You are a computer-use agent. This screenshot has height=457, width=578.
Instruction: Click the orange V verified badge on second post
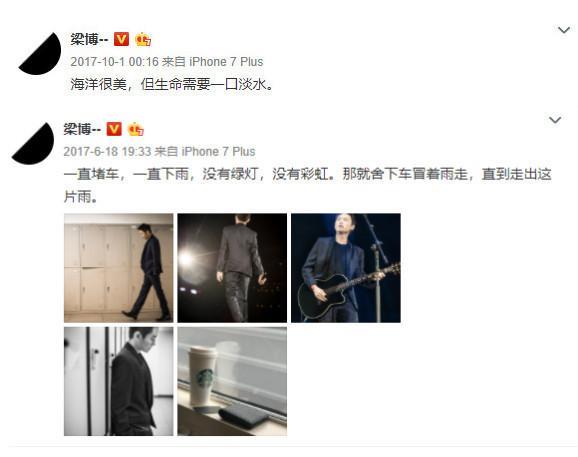coord(114,129)
